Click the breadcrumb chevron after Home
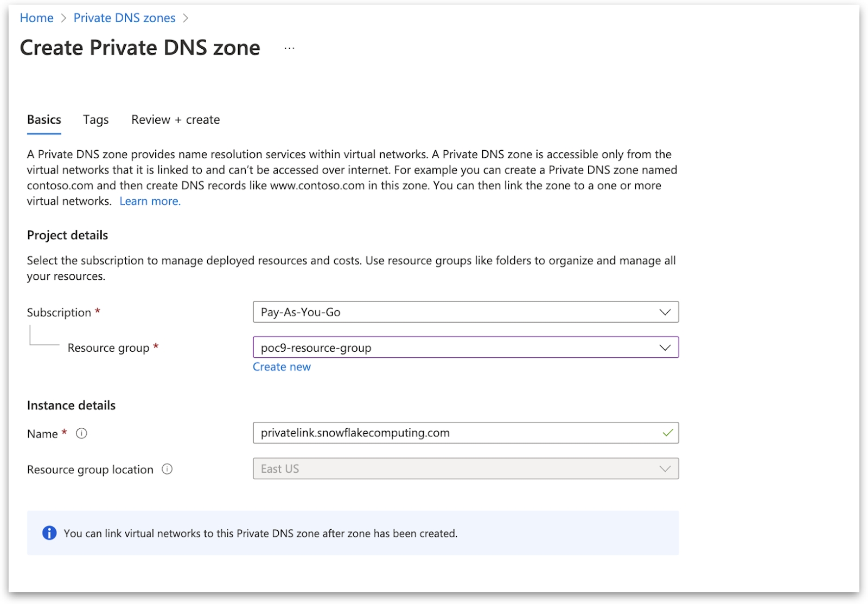The image size is (868, 604). (x=63, y=18)
